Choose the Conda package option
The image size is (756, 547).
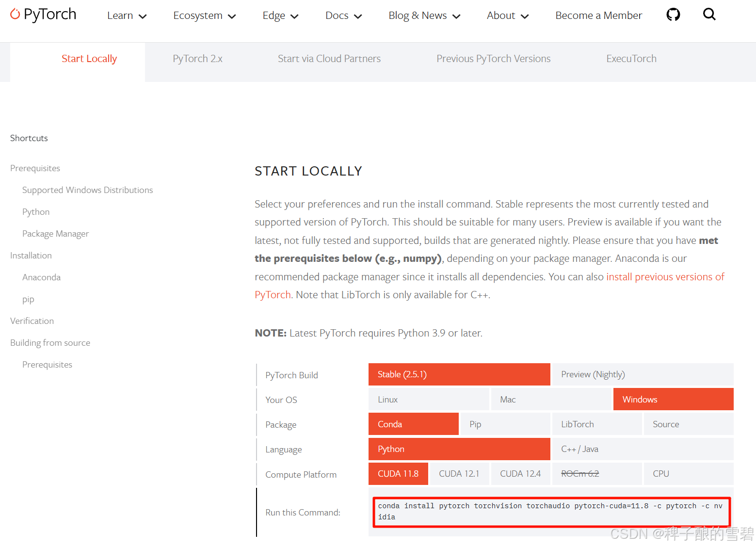click(x=414, y=424)
